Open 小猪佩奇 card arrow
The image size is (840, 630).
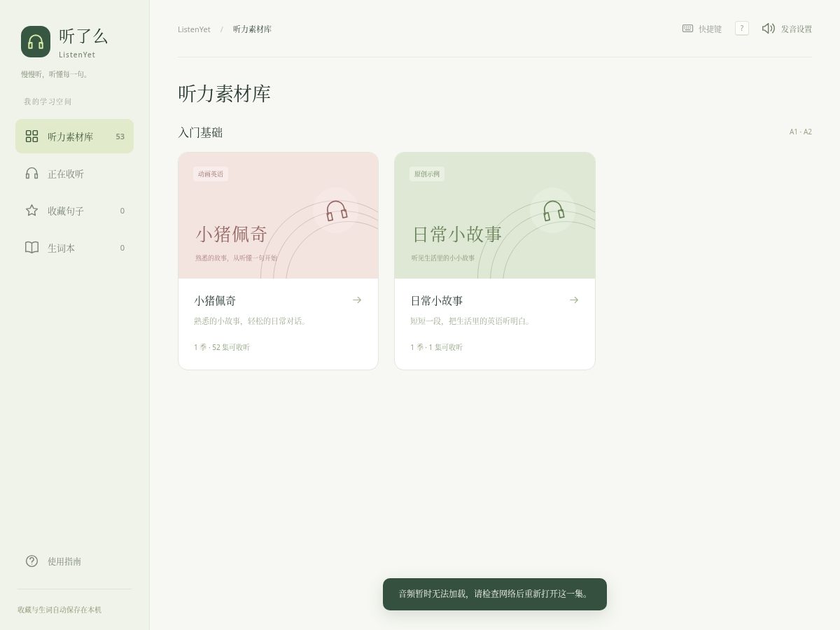coord(357,300)
